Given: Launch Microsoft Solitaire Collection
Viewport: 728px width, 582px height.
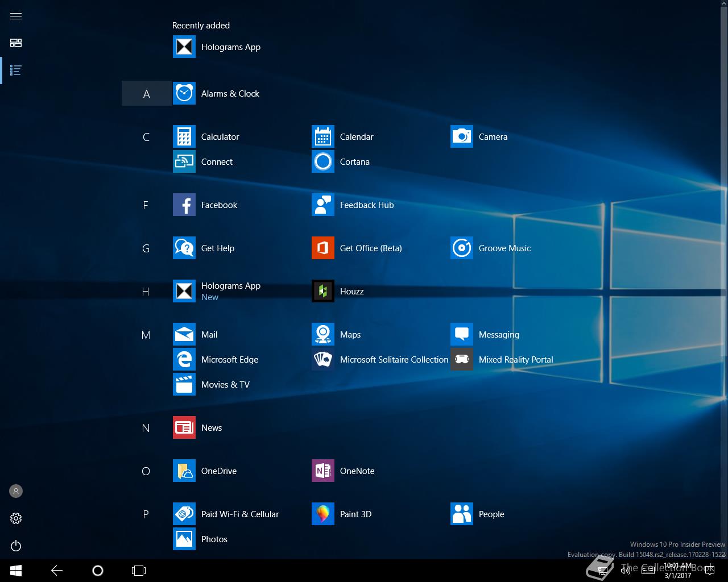Looking at the screenshot, I should (x=323, y=360).
